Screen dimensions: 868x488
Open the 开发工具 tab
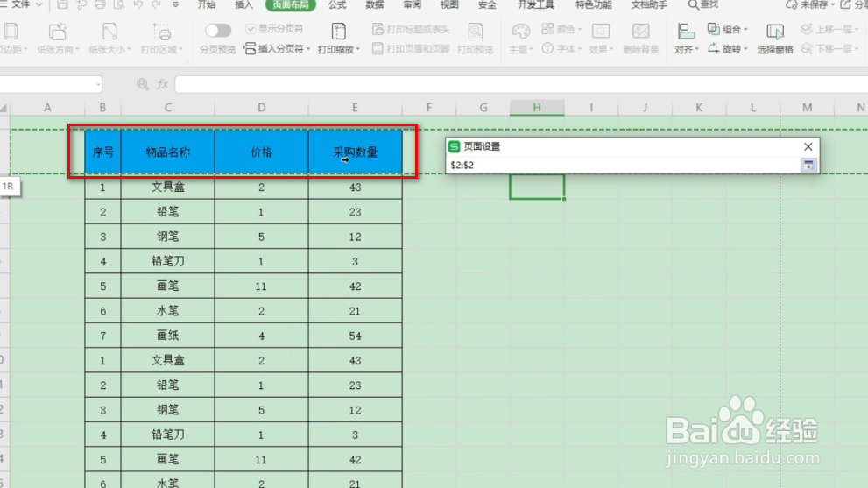click(535, 4)
